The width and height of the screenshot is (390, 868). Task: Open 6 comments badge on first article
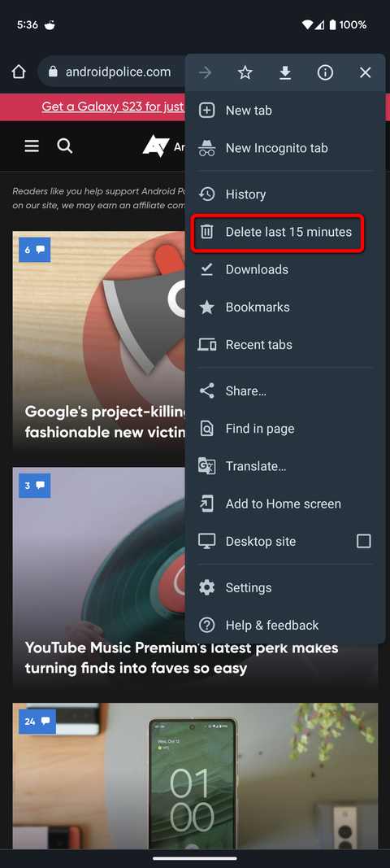click(x=34, y=250)
